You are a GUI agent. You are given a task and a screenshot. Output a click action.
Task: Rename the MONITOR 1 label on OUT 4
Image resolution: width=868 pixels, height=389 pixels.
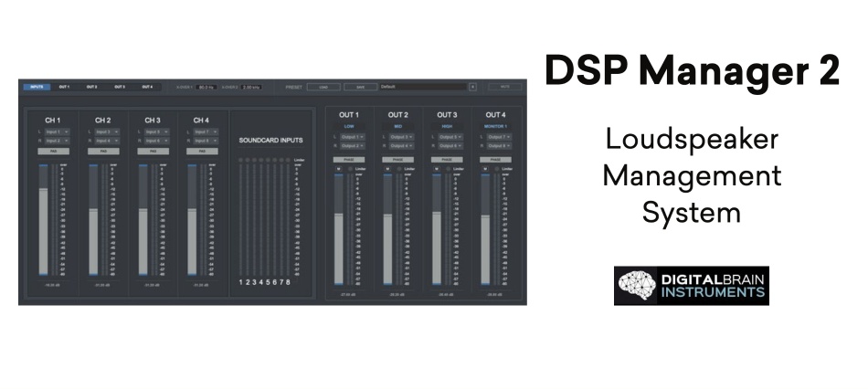pyautogui.click(x=496, y=126)
